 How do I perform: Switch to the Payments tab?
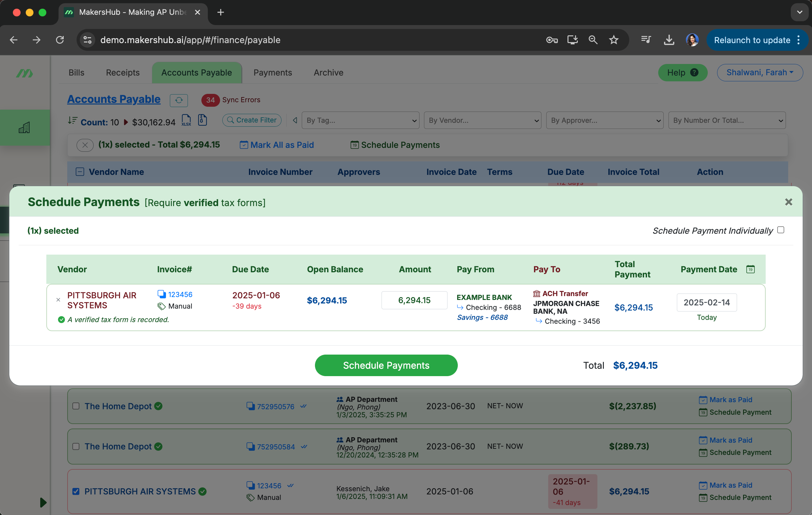click(x=273, y=72)
